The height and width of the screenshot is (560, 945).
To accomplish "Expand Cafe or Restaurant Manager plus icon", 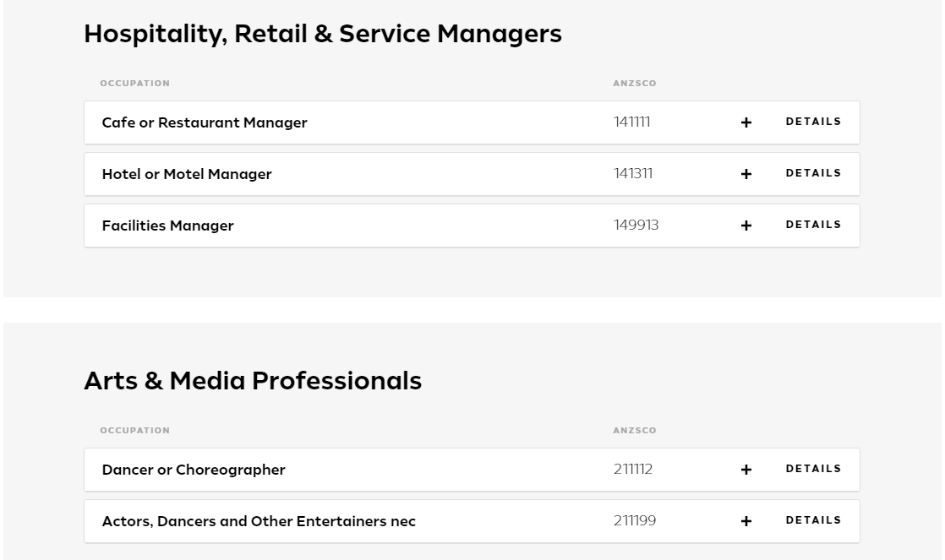I will [x=746, y=122].
